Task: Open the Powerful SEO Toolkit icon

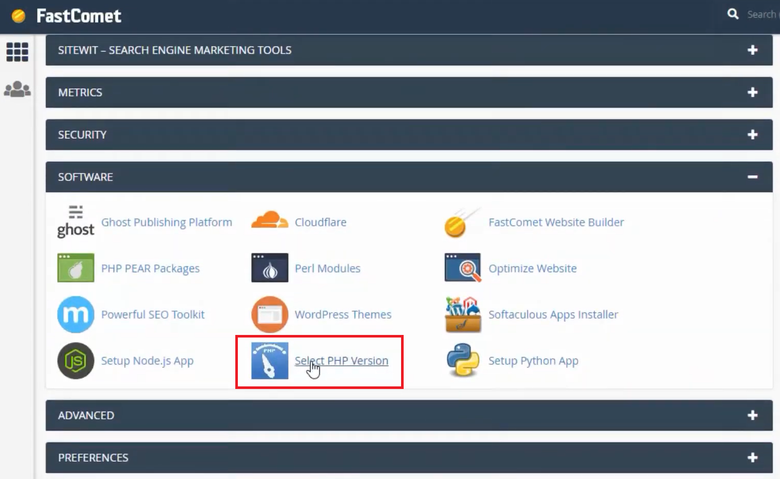Action: coord(75,314)
